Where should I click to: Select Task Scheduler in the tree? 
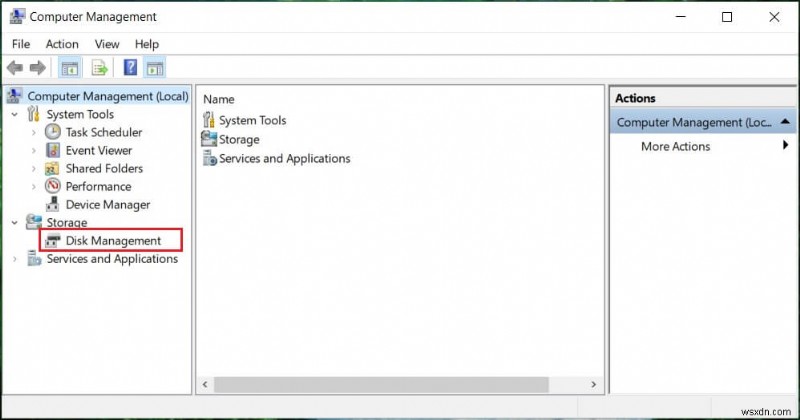pyautogui.click(x=104, y=132)
